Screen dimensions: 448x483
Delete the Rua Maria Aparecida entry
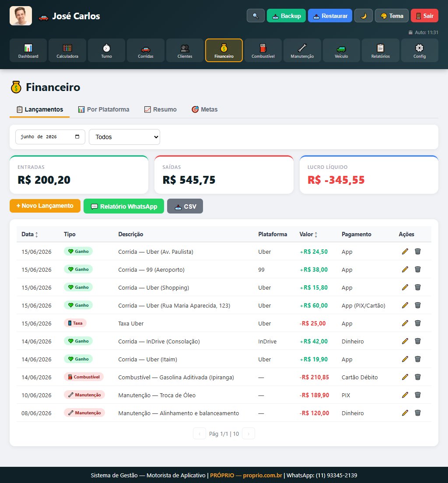click(x=418, y=305)
